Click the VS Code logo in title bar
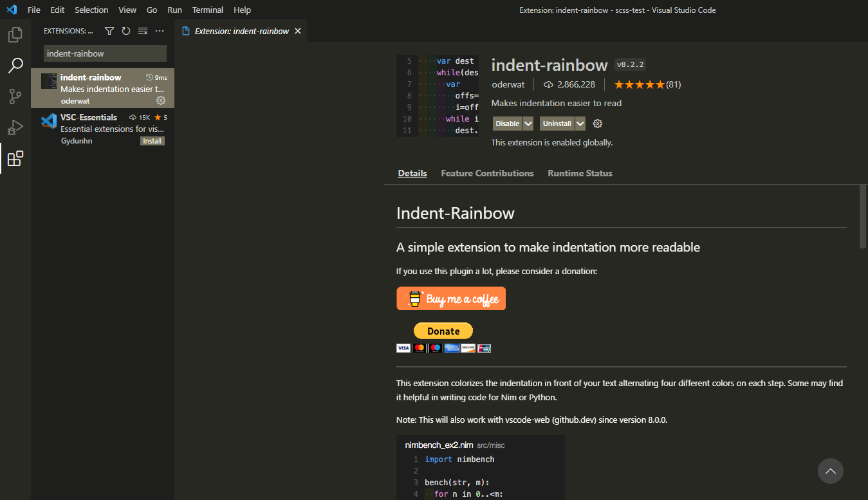Screen dimensions: 868x500 (x=11, y=10)
